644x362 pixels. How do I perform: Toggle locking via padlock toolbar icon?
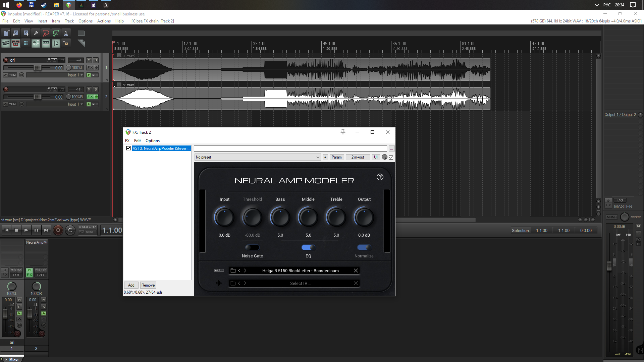click(x=66, y=43)
